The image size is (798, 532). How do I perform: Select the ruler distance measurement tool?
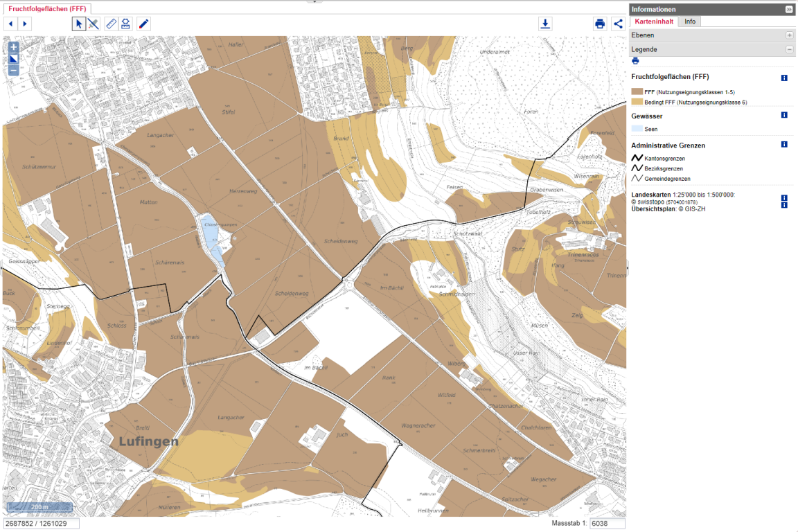(x=110, y=23)
